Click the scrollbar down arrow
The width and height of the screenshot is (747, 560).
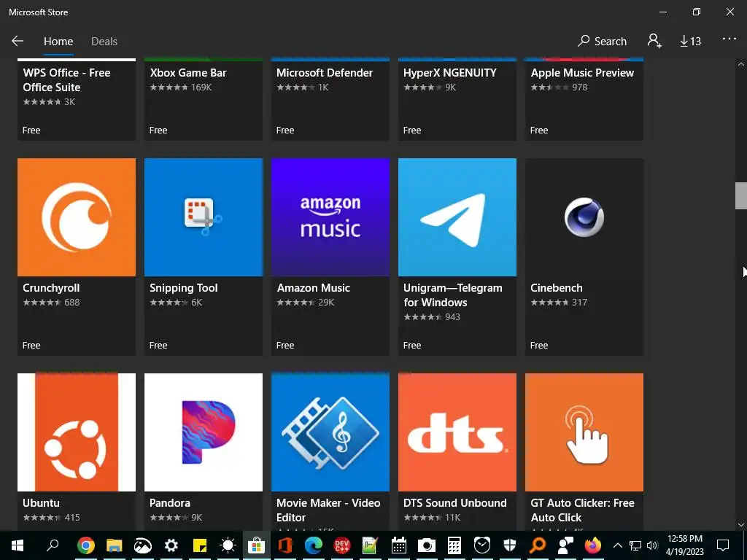click(x=741, y=525)
